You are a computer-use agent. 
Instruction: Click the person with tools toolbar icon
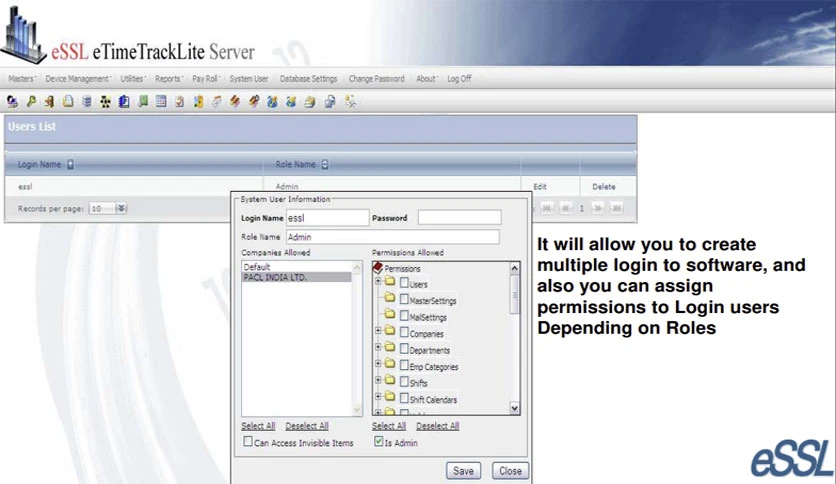[350, 101]
